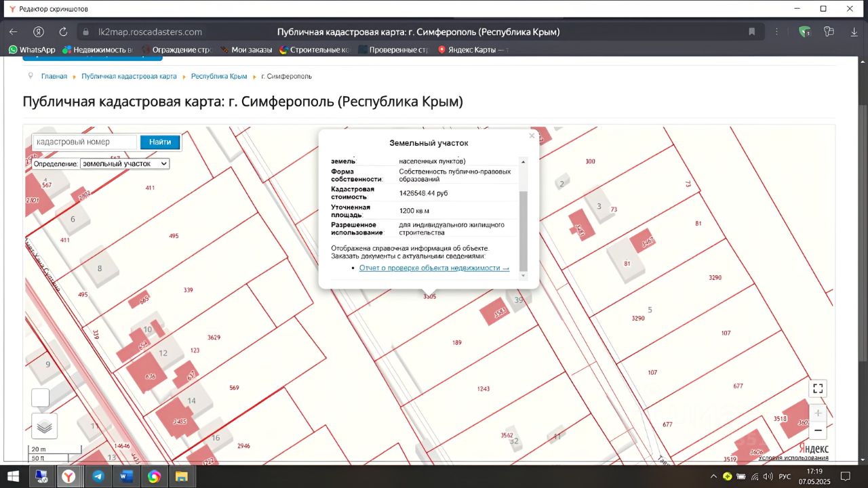The image size is (868, 488).
Task: Go to Республика Крым breadcrumb
Action: 218,77
